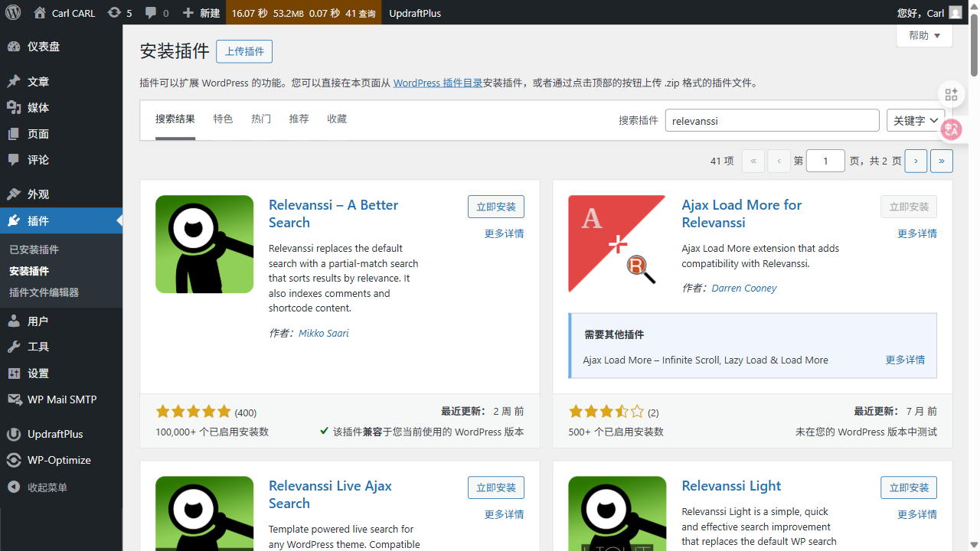The image size is (980, 551).
Task: Open the WordPress logo menu
Action: (12, 12)
